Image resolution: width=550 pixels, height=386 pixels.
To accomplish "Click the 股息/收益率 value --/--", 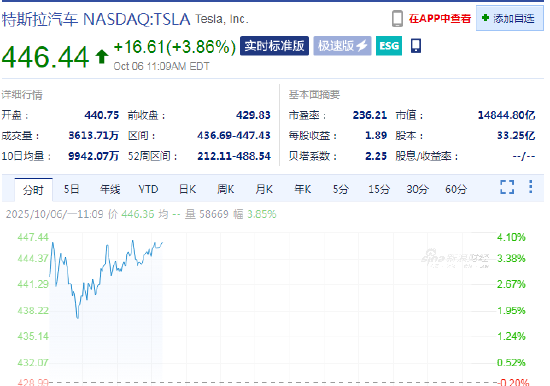I will [524, 156].
